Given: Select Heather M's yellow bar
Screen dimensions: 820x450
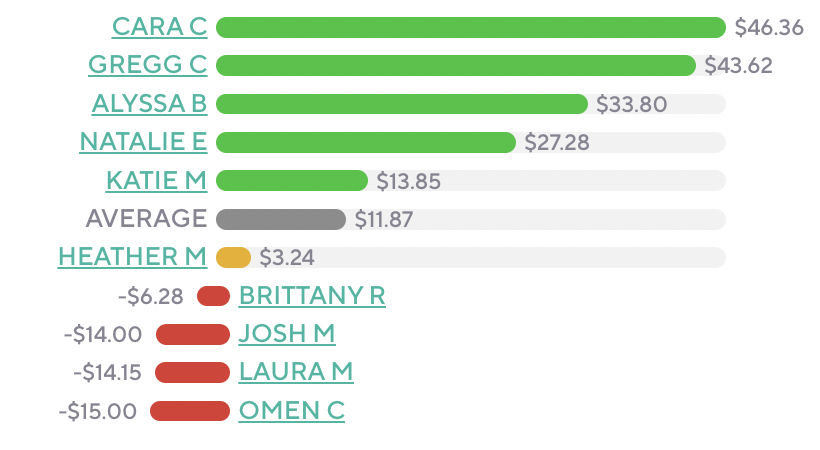Looking at the screenshot, I should [233, 257].
